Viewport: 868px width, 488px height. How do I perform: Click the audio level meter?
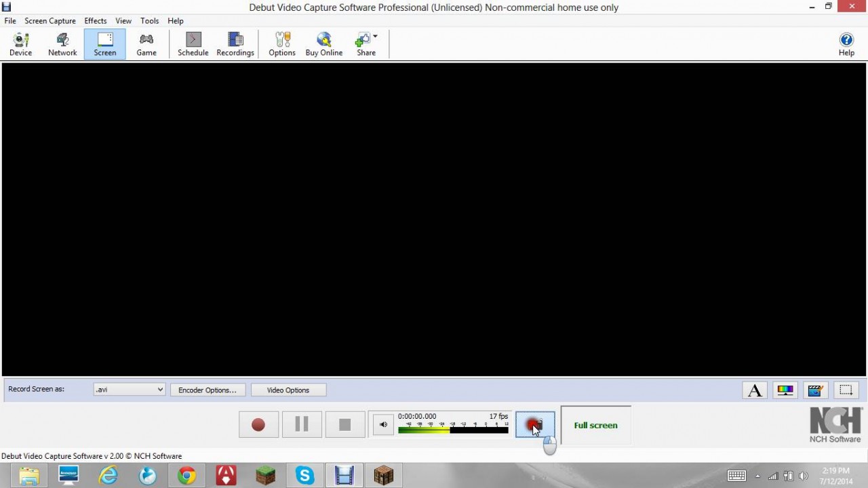(x=453, y=428)
